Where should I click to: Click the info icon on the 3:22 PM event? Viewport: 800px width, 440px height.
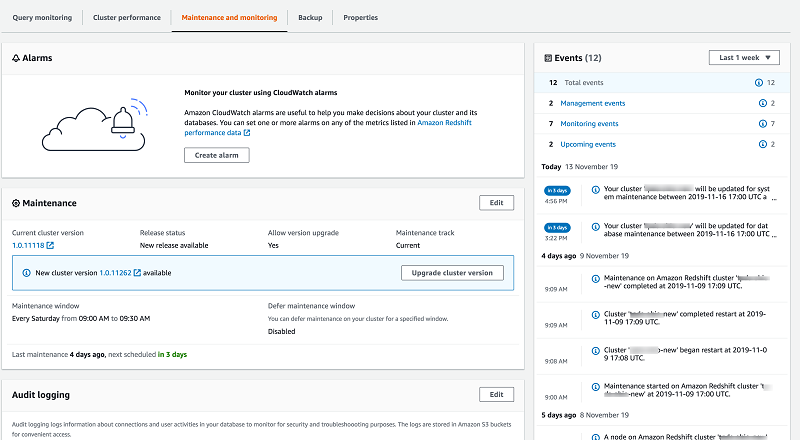tap(594, 227)
